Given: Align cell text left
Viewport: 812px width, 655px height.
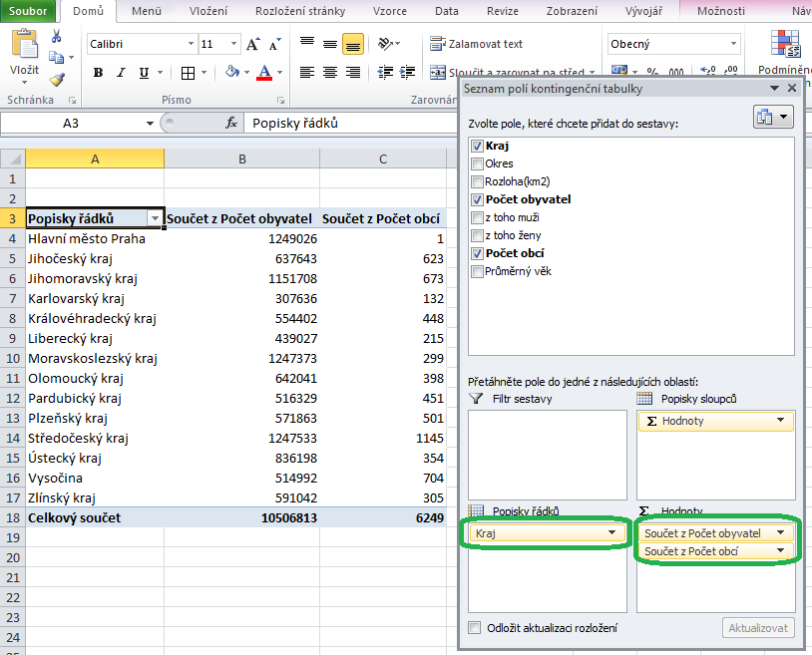Looking at the screenshot, I should 307,73.
